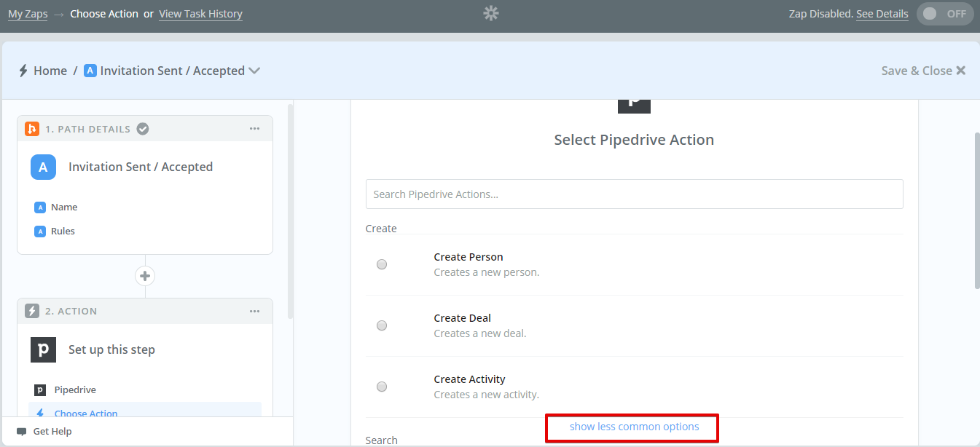Open the Action step three-dot menu
Viewport: 980px width, 447px height.
tap(254, 311)
